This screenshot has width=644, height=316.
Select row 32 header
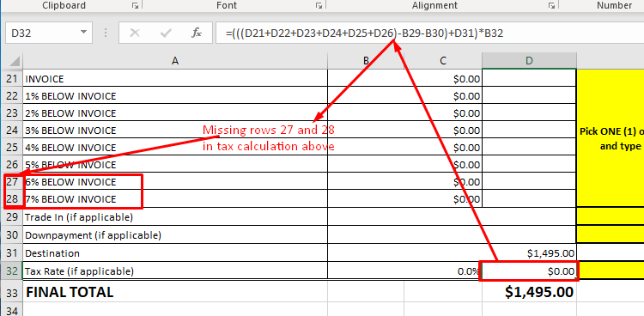pyautogui.click(x=12, y=270)
